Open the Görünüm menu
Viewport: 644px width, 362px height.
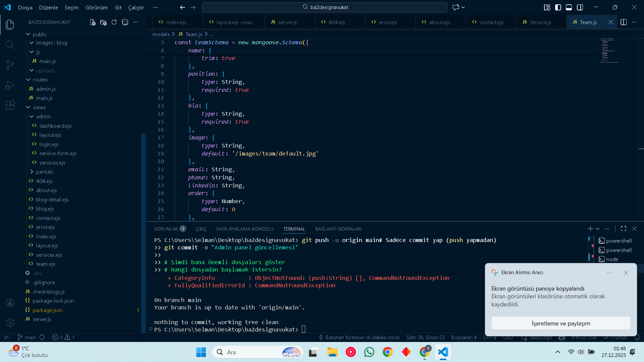[97, 7]
